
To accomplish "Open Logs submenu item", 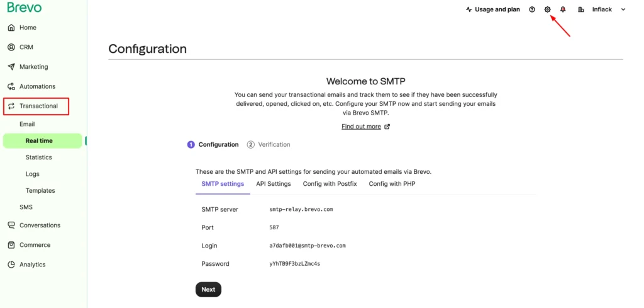I will point(33,174).
